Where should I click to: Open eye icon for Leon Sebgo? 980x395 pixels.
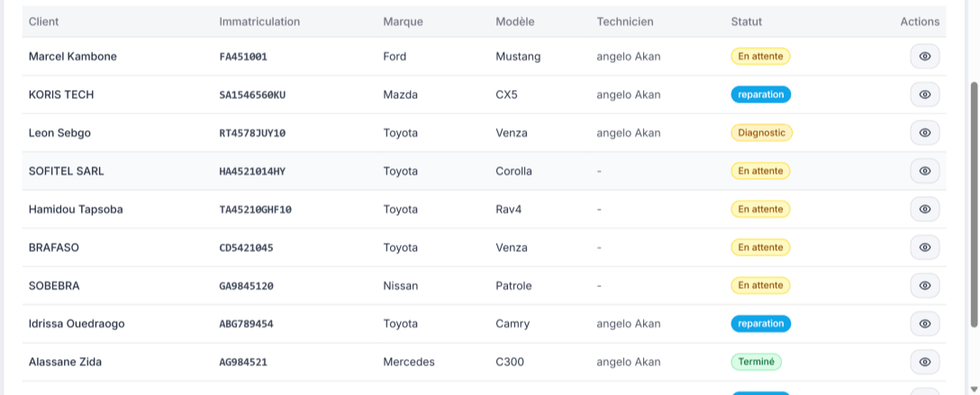[x=924, y=133]
